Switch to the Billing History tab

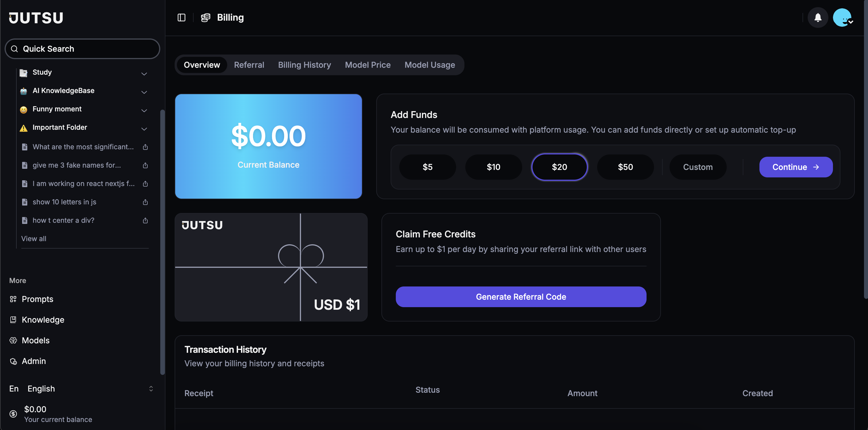(304, 65)
